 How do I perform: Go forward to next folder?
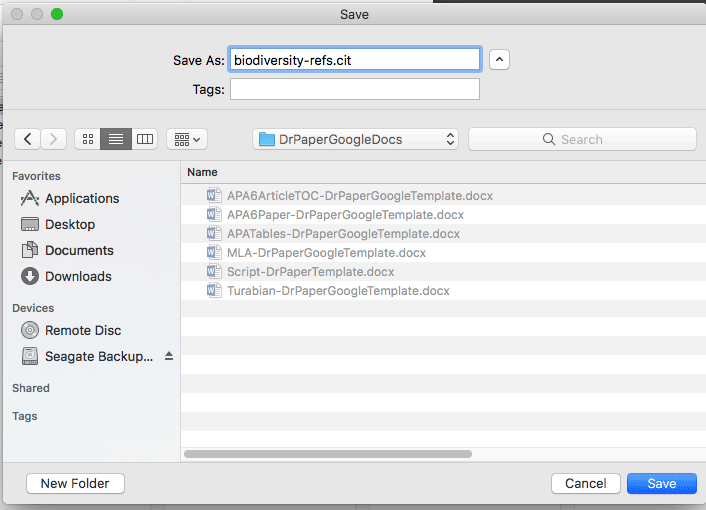click(x=54, y=139)
